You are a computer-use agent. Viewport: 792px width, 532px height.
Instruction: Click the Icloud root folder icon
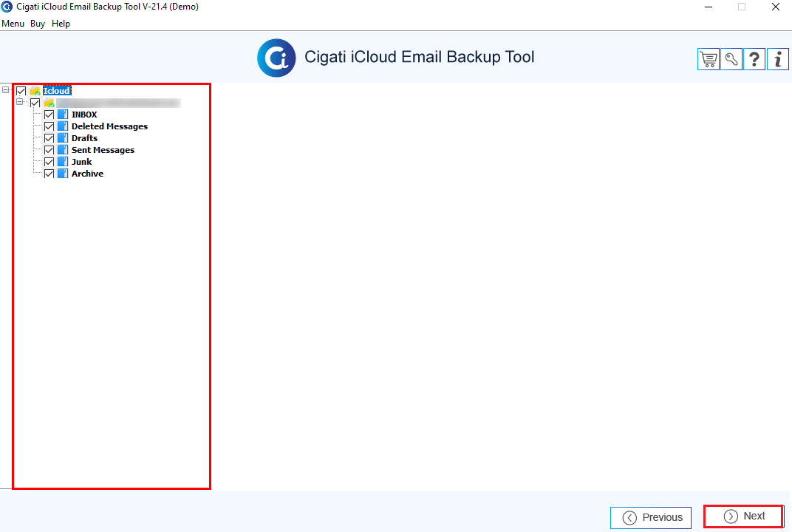pos(35,91)
